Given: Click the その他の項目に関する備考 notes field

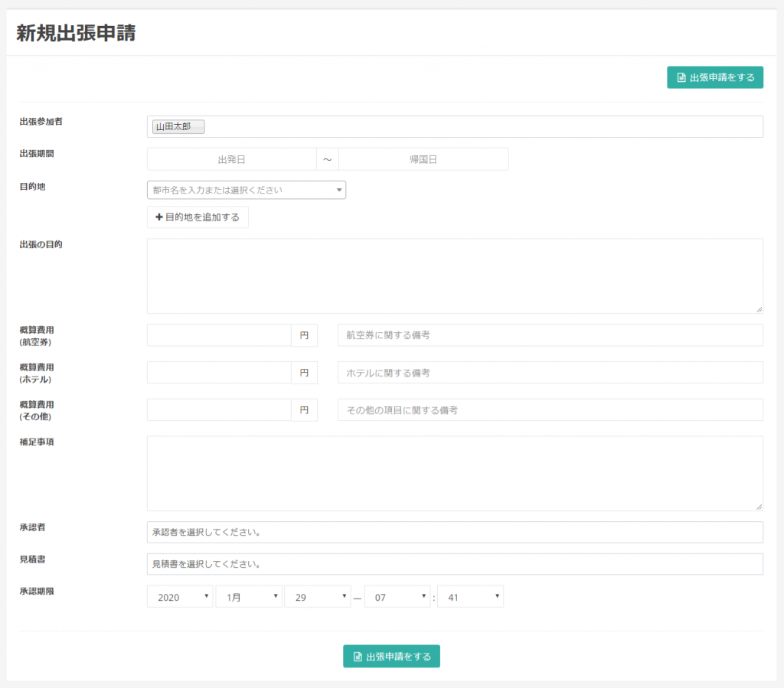Looking at the screenshot, I should (x=550, y=410).
